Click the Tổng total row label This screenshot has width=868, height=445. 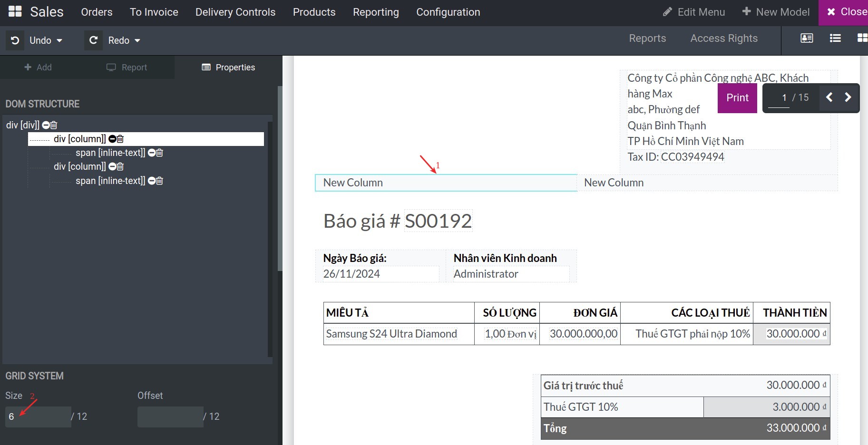point(555,428)
